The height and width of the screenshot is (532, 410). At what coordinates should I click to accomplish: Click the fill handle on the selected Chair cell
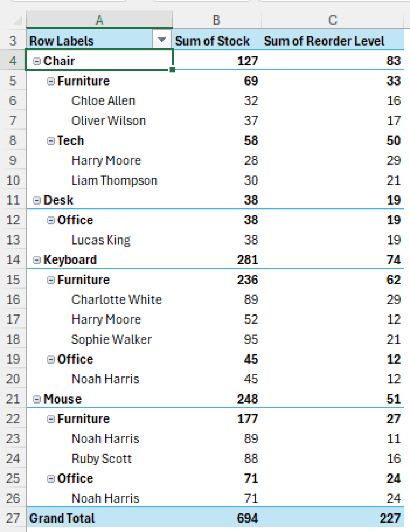pyautogui.click(x=172, y=70)
